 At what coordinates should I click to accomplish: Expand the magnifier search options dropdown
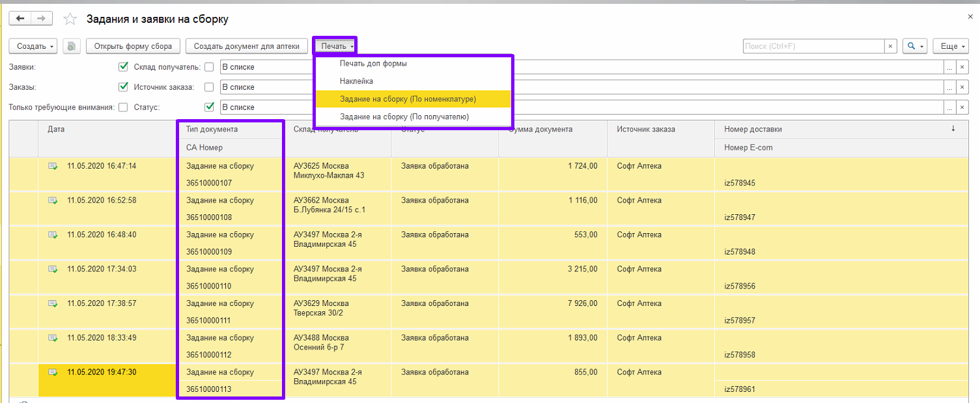click(915, 46)
